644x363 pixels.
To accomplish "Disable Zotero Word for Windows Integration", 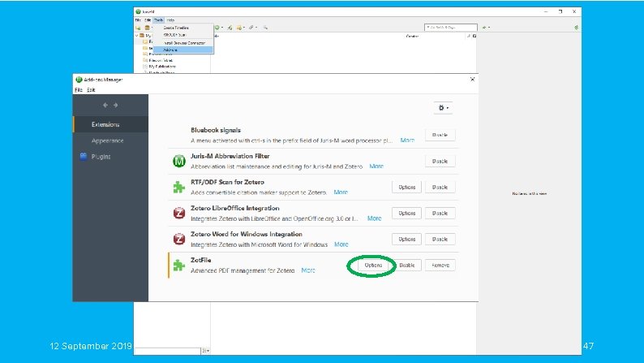I will (440, 239).
